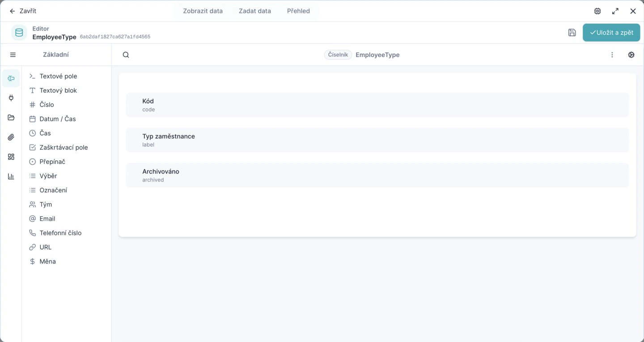Viewport: 644px width, 342px height.
Task: Switch to the Zadat data tab
Action: click(255, 11)
